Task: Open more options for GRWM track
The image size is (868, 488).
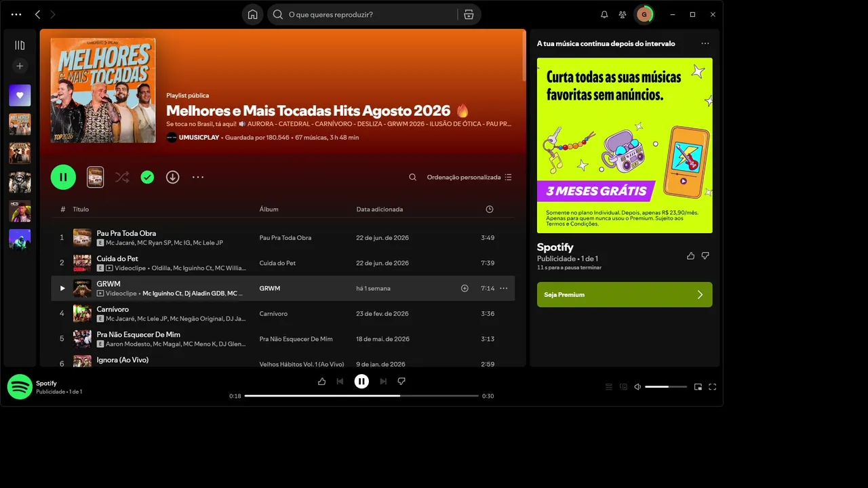Action: tap(503, 288)
